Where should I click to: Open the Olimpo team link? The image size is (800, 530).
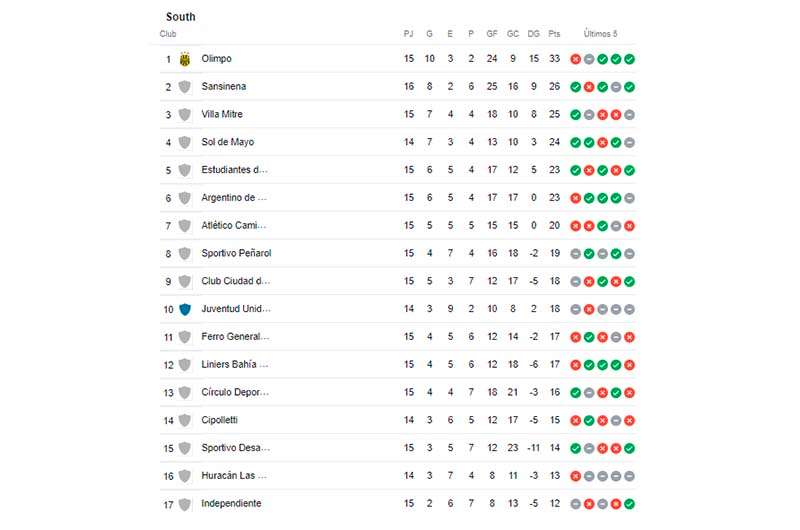click(216, 59)
